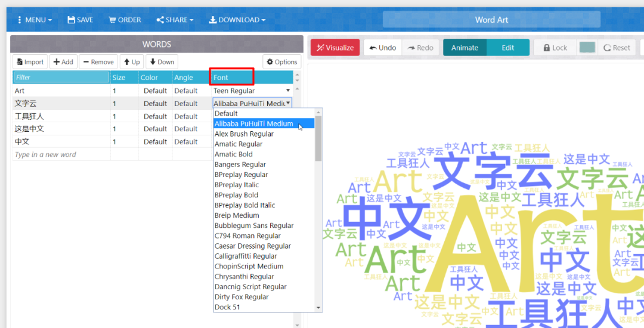Screen dimensions: 644x328
Task: Open the words Options settings
Action: click(281, 62)
